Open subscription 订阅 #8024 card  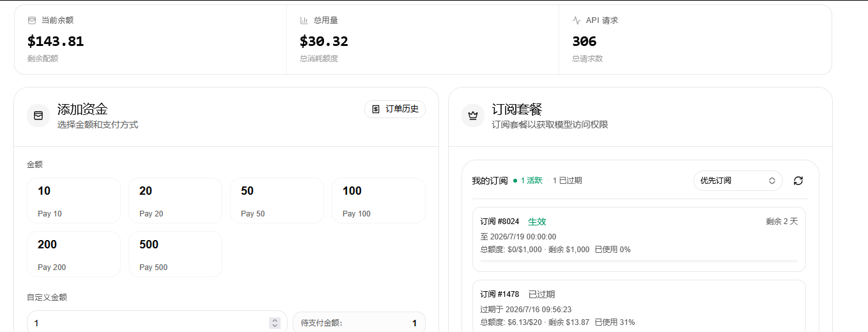pos(639,239)
